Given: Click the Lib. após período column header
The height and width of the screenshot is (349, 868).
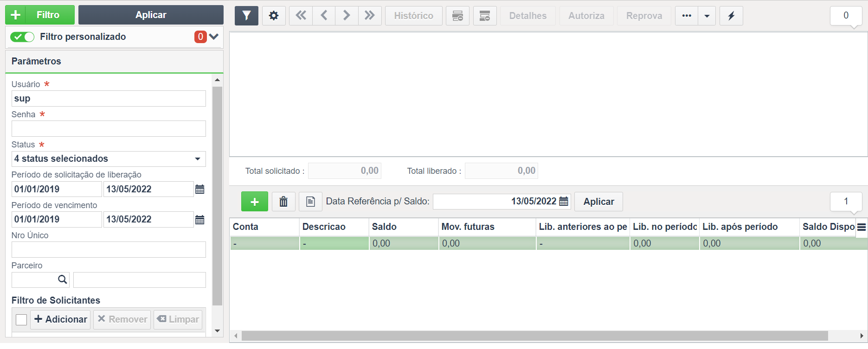Looking at the screenshot, I should click(750, 227).
